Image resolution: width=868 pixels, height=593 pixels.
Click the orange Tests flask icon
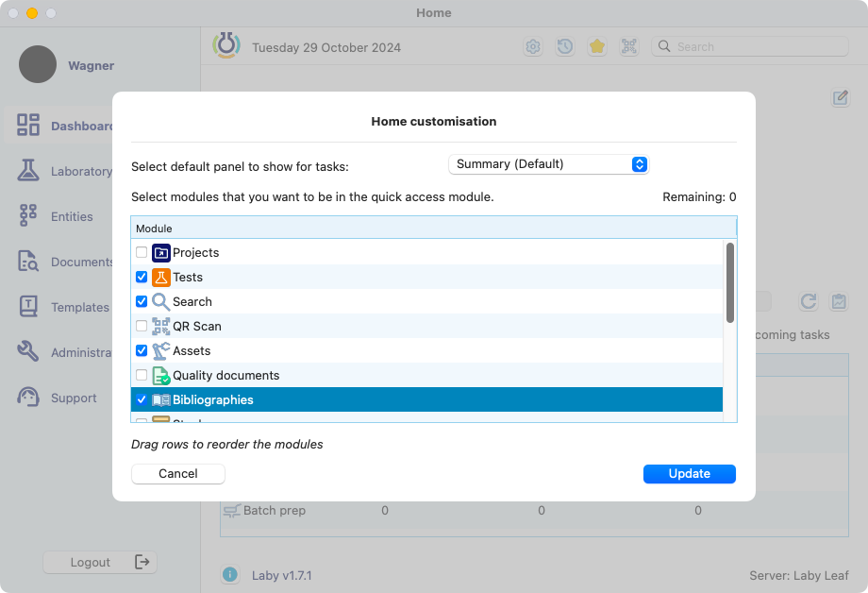point(161,277)
